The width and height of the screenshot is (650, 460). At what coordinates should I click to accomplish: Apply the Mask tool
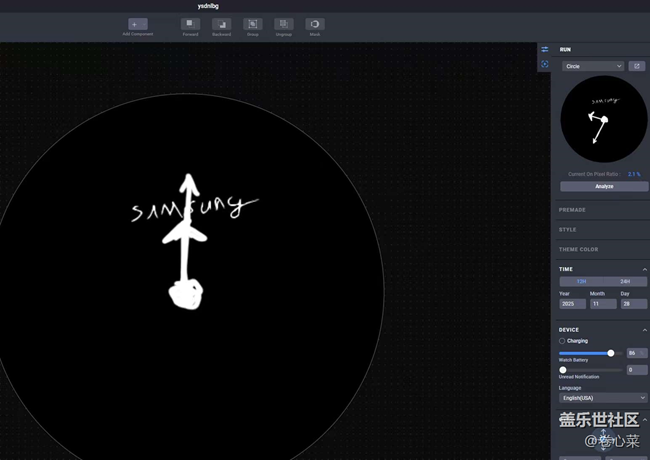(314, 24)
